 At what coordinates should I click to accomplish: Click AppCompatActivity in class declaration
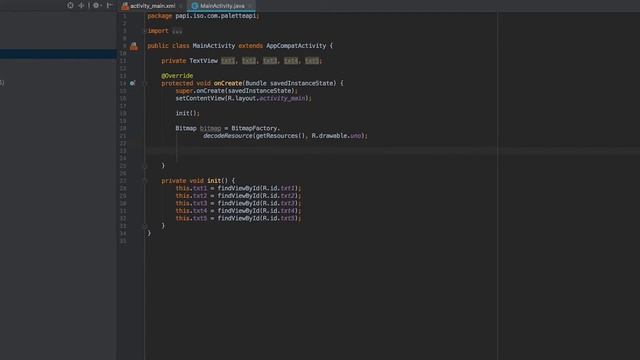click(296, 46)
